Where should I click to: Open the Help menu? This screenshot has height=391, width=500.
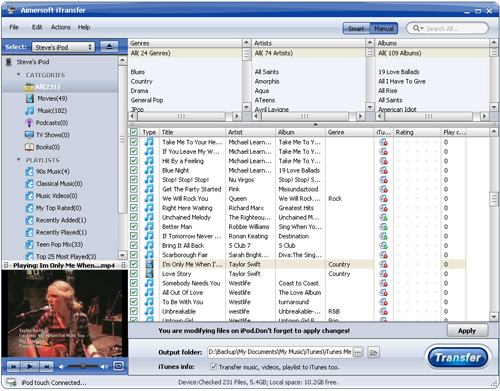tap(84, 27)
